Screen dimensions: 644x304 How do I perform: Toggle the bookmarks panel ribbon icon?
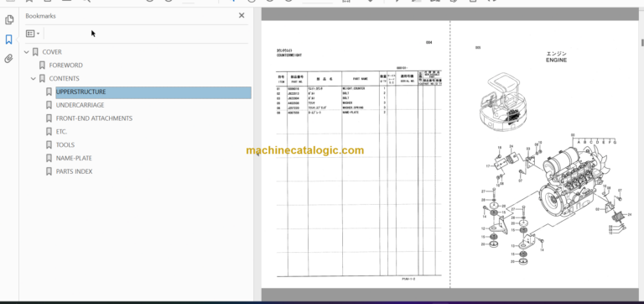coord(9,39)
